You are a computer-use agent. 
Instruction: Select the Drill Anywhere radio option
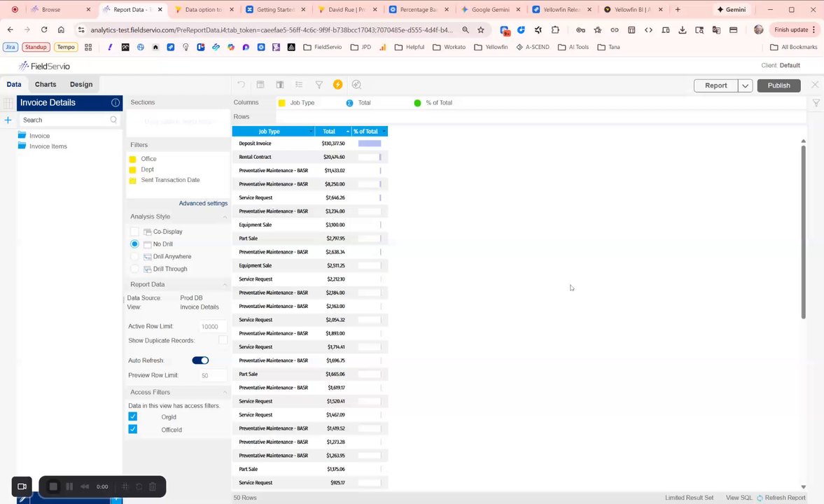pyautogui.click(x=134, y=256)
